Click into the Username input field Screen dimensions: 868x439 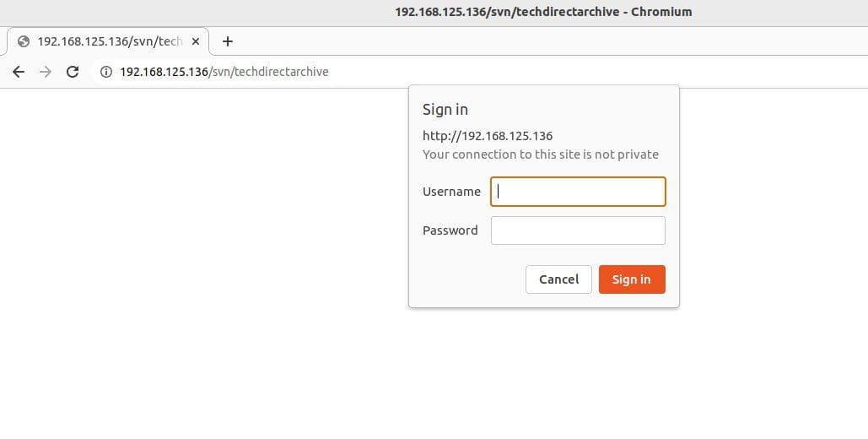click(578, 192)
